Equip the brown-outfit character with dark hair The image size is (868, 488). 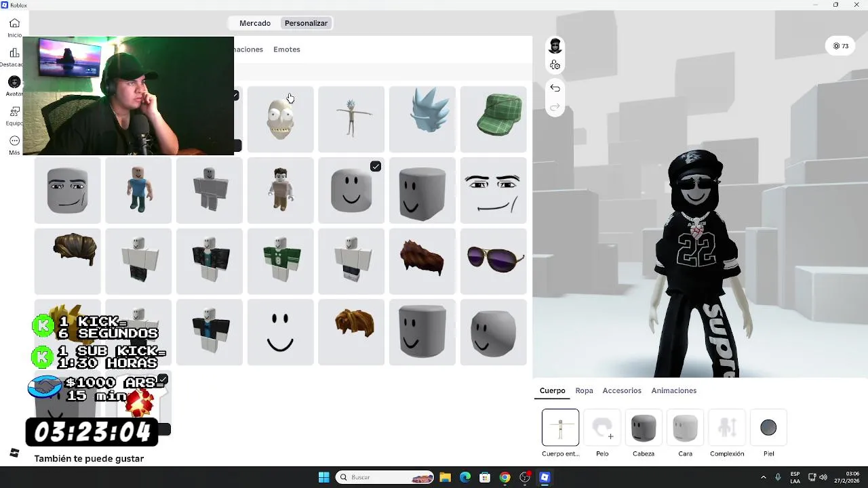point(280,190)
